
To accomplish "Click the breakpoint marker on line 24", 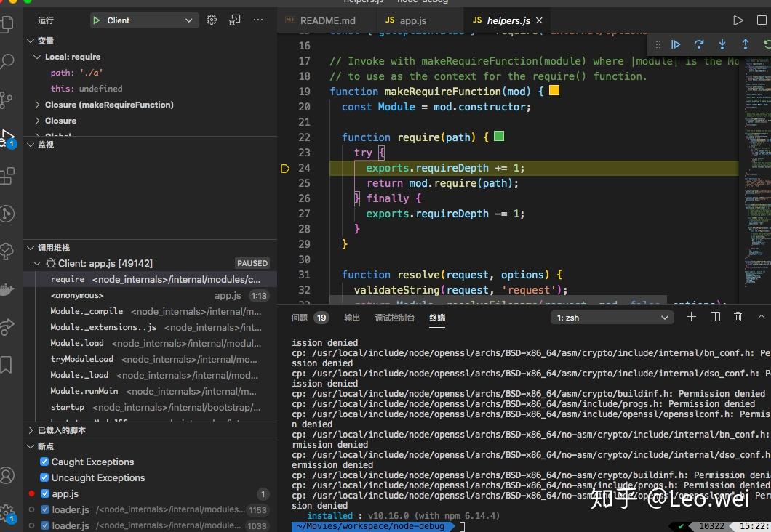I will click(x=285, y=168).
